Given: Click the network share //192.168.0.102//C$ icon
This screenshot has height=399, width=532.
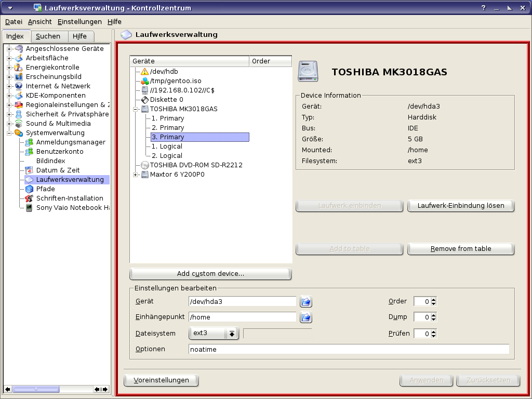Looking at the screenshot, I should pos(145,90).
